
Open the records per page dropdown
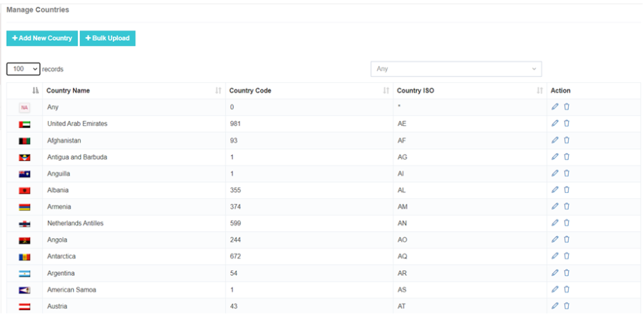(24, 69)
